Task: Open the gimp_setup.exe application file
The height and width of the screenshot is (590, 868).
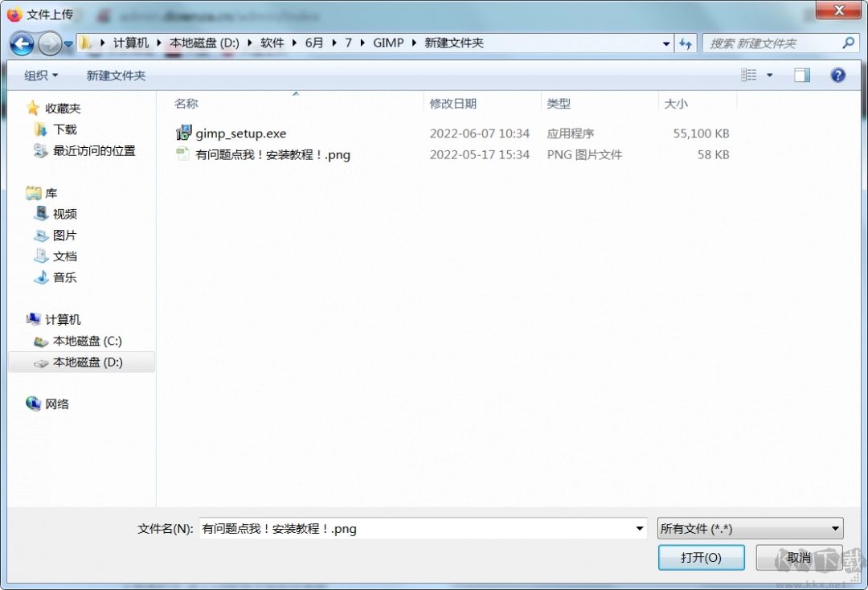Action: [240, 133]
